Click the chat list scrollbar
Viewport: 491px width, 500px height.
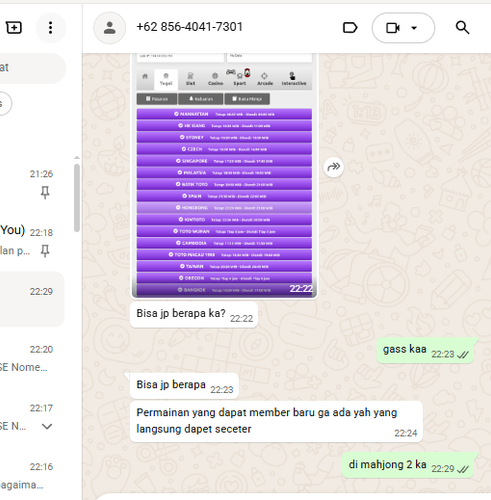tap(77, 198)
